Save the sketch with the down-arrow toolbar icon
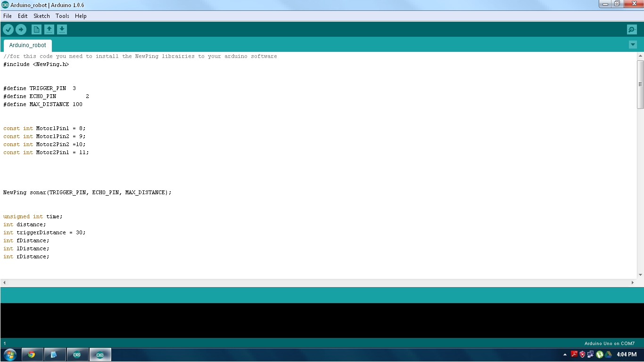The width and height of the screenshot is (644, 362). [62, 30]
